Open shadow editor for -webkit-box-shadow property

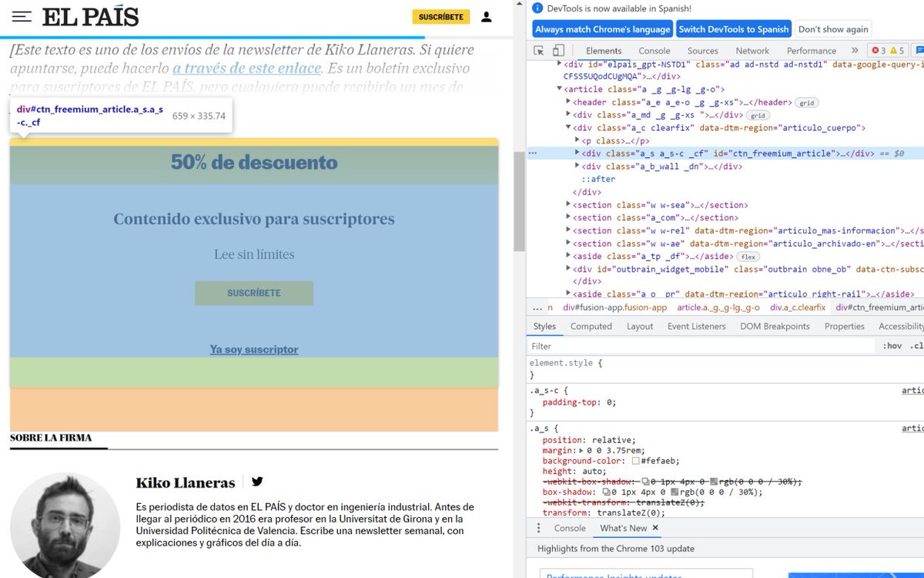coord(646,482)
